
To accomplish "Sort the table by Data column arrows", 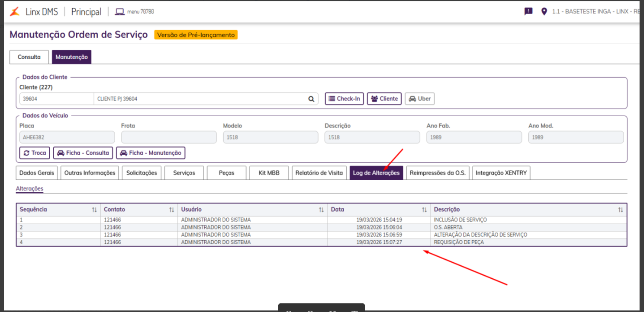I will [425, 210].
